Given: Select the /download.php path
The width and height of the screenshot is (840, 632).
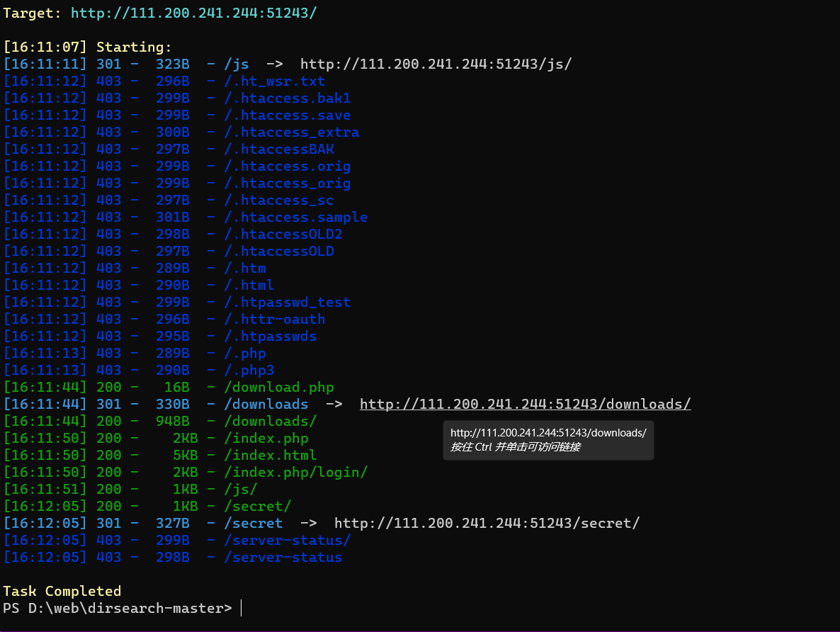Looking at the screenshot, I should [279, 387].
